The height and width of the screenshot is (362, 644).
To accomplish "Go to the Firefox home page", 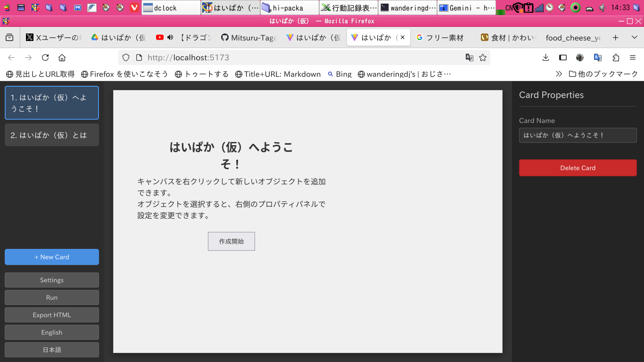I will [62, 58].
